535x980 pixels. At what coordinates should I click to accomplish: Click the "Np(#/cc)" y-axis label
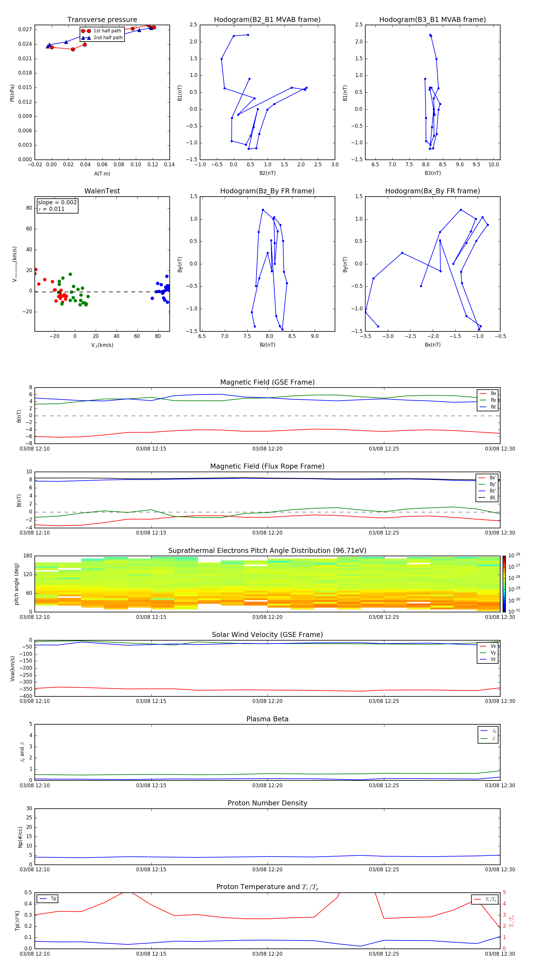pos(20,837)
